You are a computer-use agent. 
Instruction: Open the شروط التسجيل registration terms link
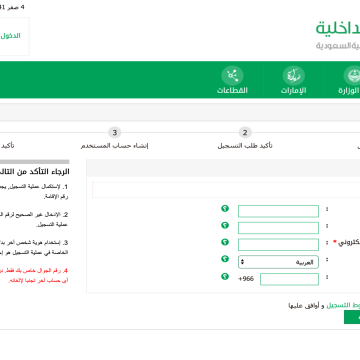coord(343,305)
